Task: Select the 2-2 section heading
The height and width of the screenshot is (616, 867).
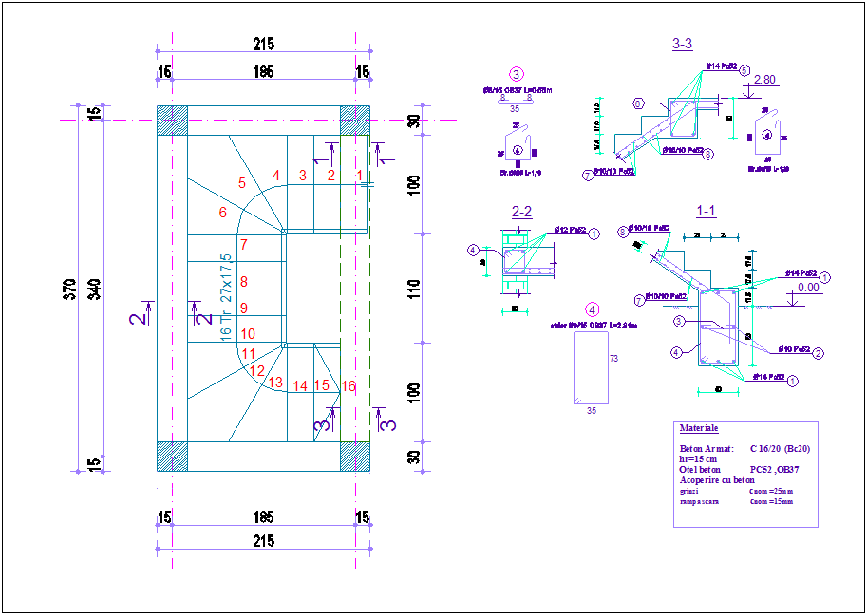Action: pyautogui.click(x=521, y=213)
